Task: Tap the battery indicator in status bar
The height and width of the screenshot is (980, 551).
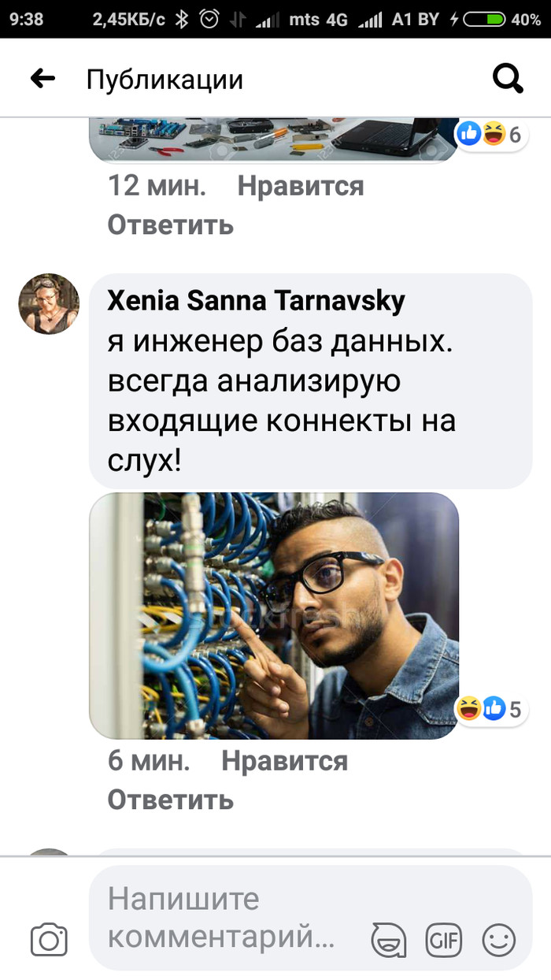Action: [x=484, y=20]
